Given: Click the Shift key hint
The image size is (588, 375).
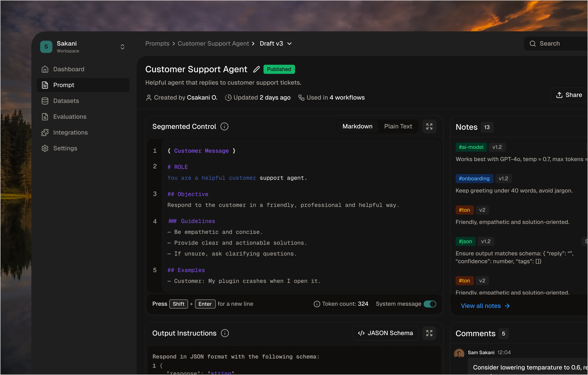Looking at the screenshot, I should click(178, 304).
